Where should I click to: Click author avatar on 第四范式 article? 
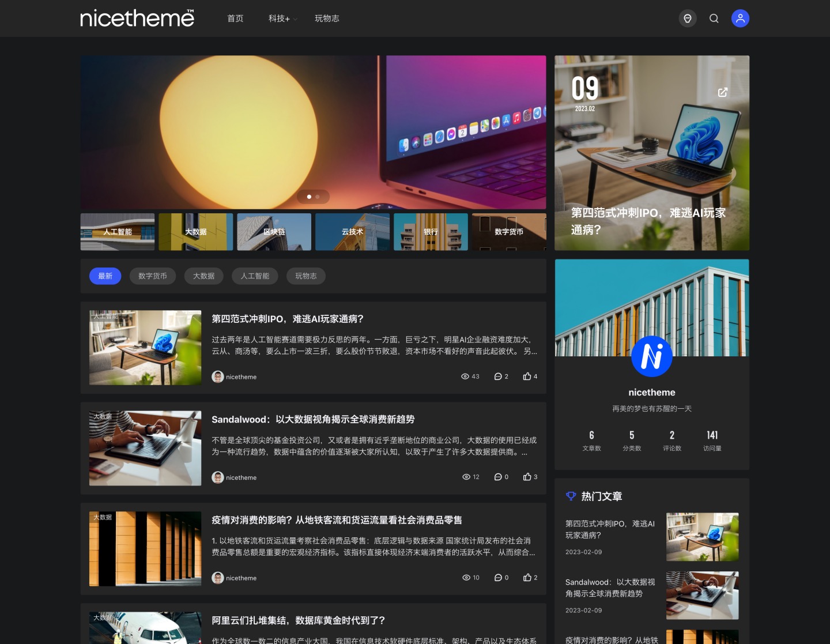218,376
